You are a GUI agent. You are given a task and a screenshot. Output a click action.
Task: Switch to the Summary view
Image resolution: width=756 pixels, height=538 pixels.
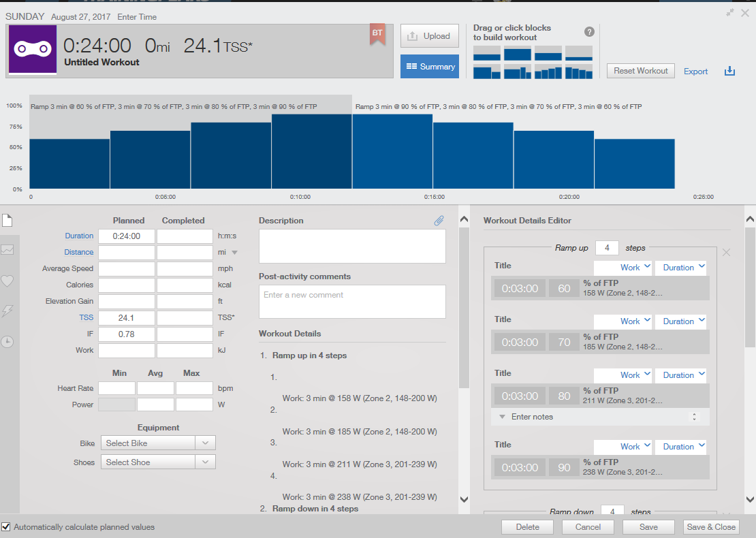coord(429,67)
